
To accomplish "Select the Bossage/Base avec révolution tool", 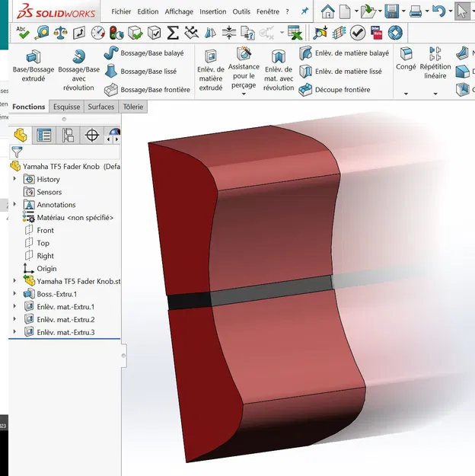I will [78, 70].
